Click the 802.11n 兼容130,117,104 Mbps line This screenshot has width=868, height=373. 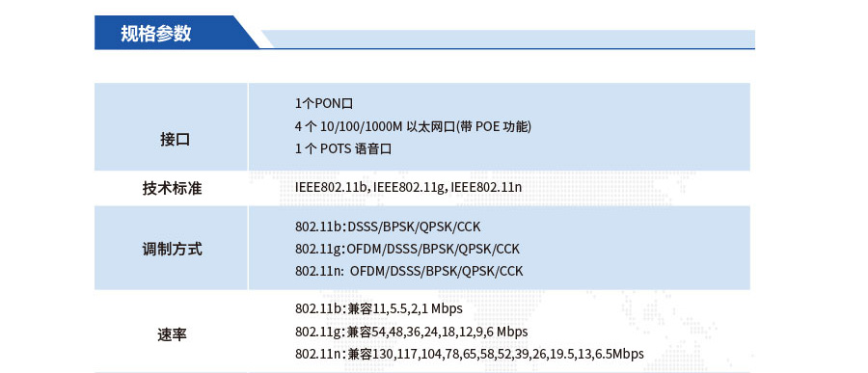point(470,354)
